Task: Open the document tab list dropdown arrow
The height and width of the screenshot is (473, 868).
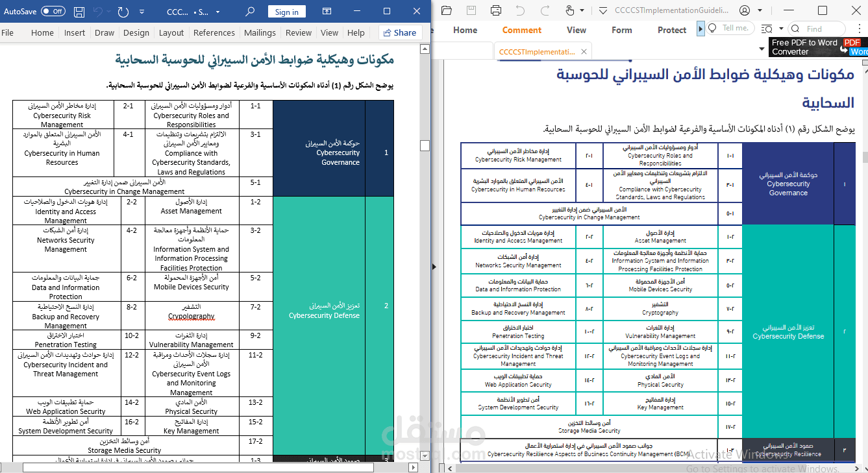Action: point(762,49)
